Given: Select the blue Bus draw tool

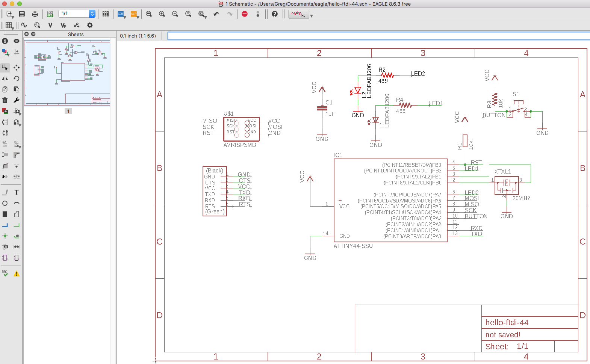Looking at the screenshot, I should pos(5,225).
